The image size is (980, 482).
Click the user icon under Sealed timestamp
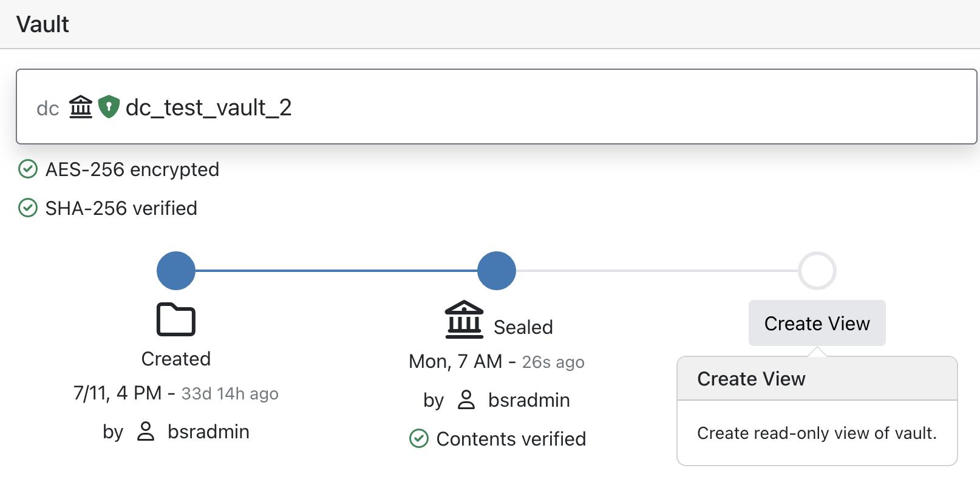466,400
